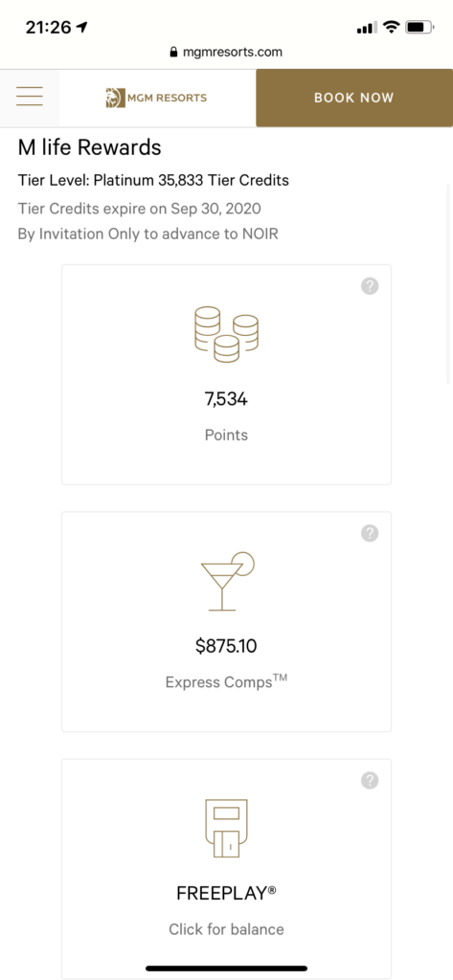Open help icon on Express Comps card
Viewport: 453px width, 980px height.
point(370,533)
